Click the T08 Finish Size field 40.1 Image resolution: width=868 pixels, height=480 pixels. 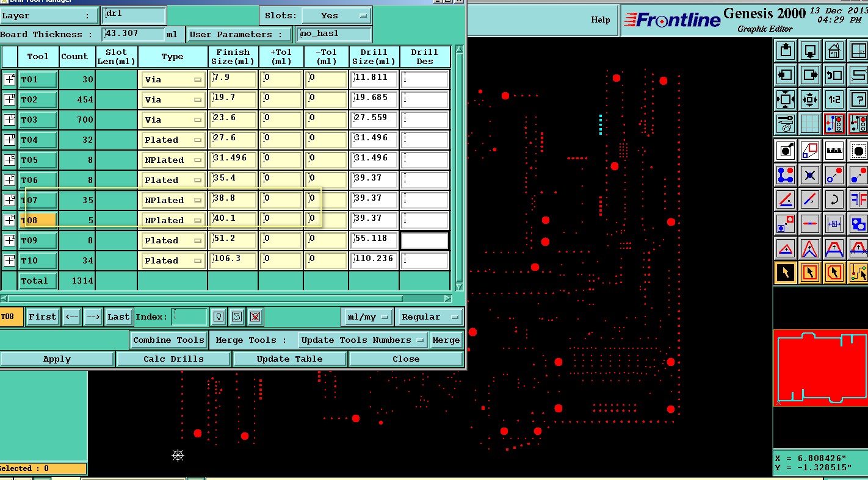click(x=233, y=220)
